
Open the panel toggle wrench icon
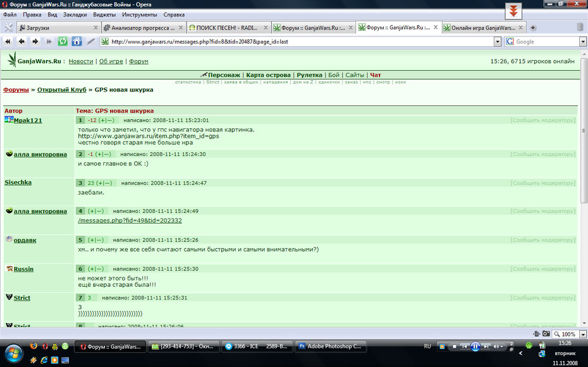[8, 27]
